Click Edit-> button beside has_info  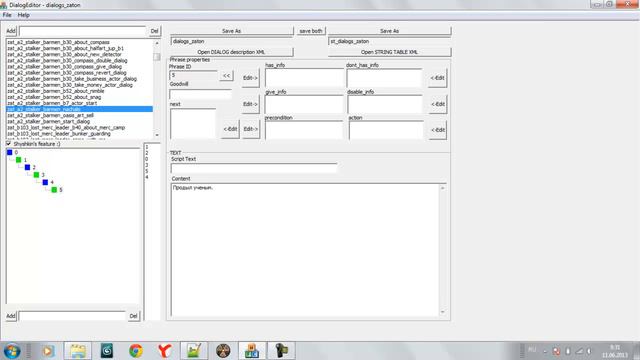click(250, 78)
